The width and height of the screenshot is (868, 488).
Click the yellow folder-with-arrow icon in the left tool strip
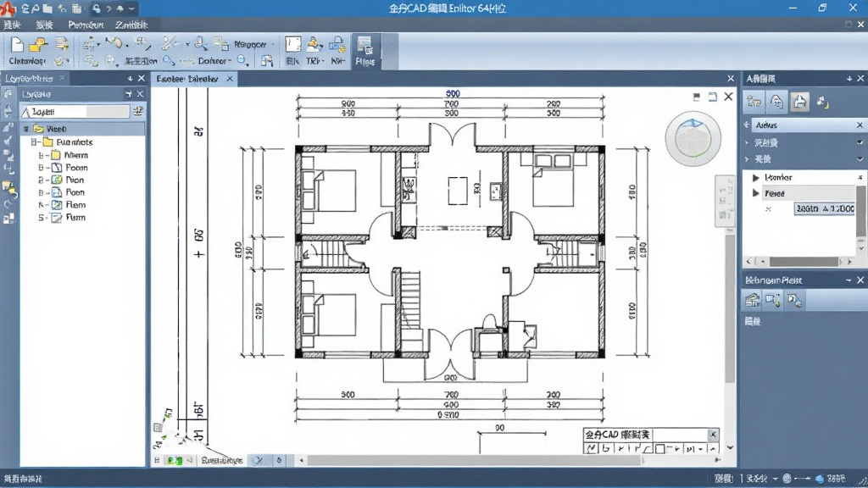point(9,189)
